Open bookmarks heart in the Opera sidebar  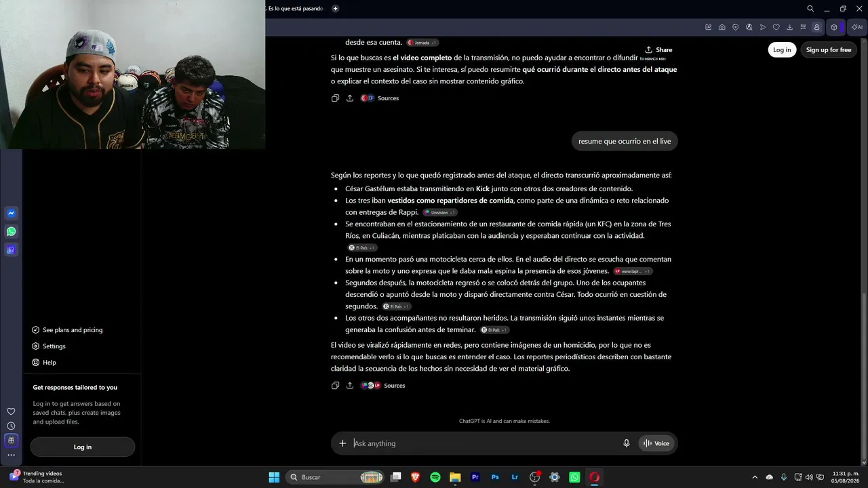(11, 411)
